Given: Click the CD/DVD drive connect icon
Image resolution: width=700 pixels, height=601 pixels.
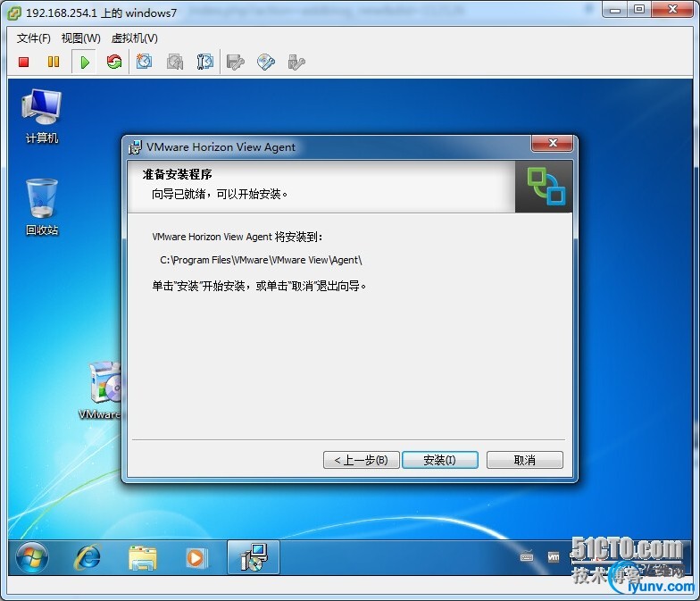Looking at the screenshot, I should pyautogui.click(x=266, y=63).
